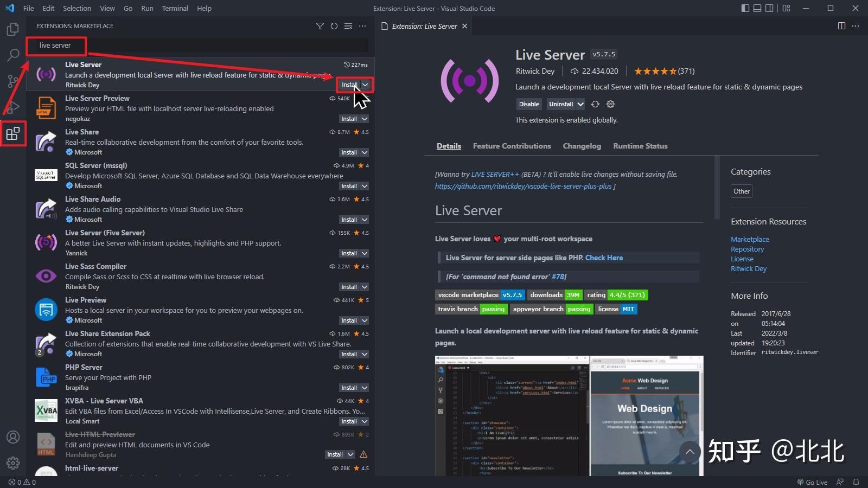Switch to the Changelog tab
The height and width of the screenshot is (488, 868).
coord(582,146)
